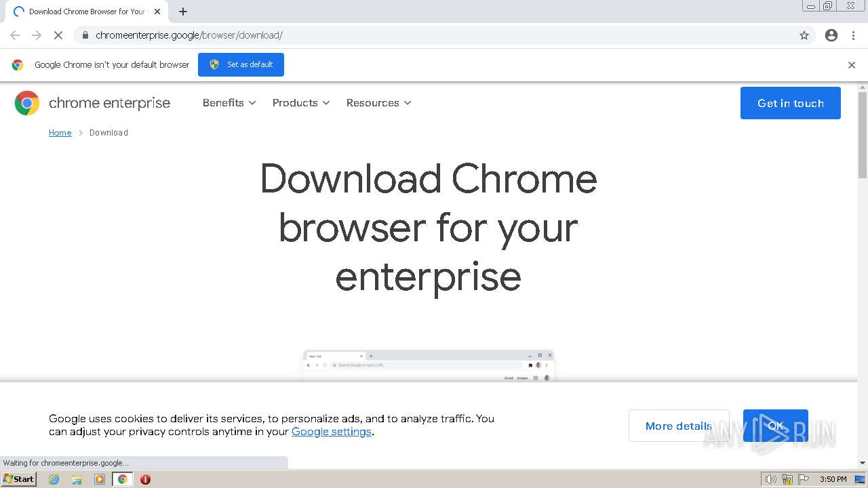Open the Chrome three-dot menu
The height and width of the screenshot is (488, 868).
pyautogui.click(x=853, y=35)
